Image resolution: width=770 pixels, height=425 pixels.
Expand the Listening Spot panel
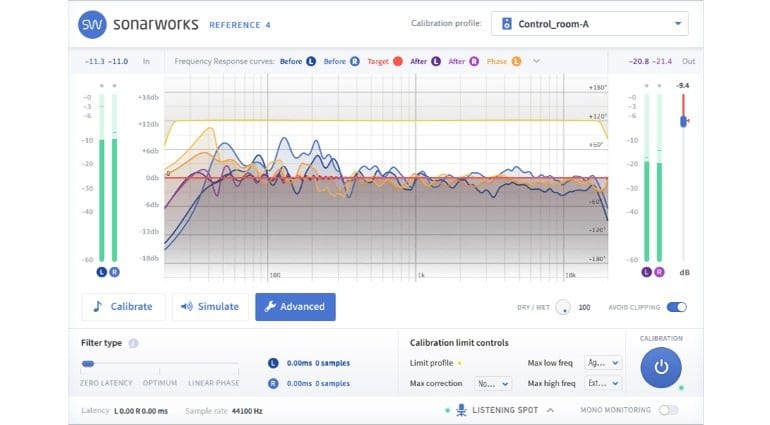[550, 410]
